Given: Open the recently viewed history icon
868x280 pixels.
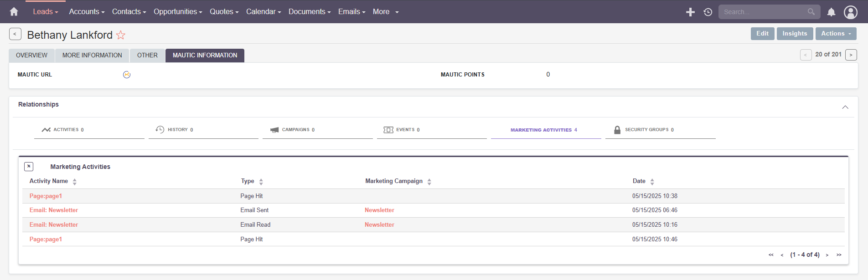Looking at the screenshot, I should pyautogui.click(x=708, y=12).
